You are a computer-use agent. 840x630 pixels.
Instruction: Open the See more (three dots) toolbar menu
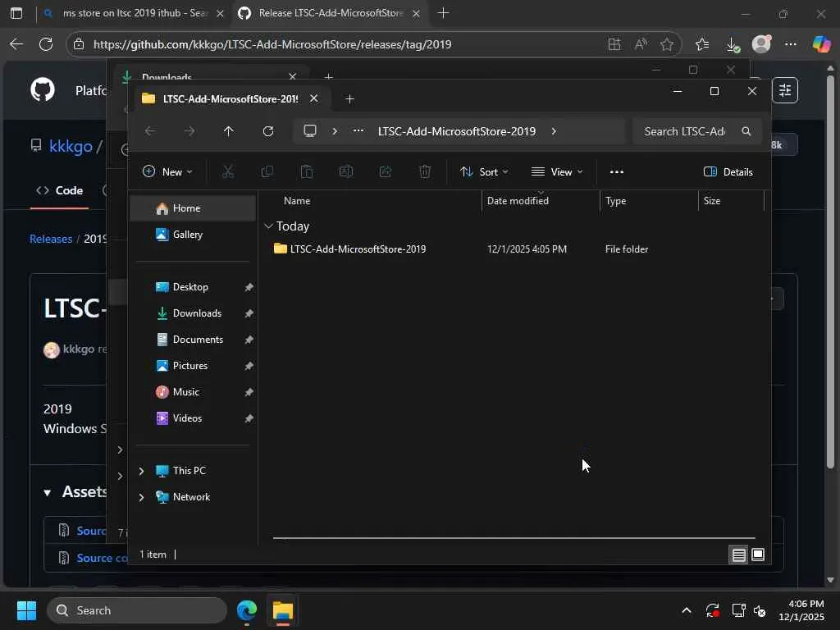617,172
